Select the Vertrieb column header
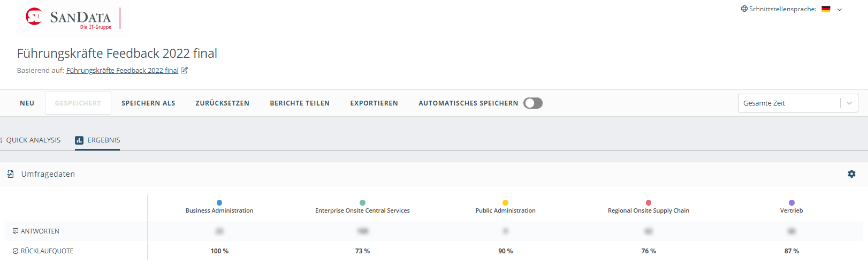This screenshot has width=868, height=271. [x=791, y=210]
